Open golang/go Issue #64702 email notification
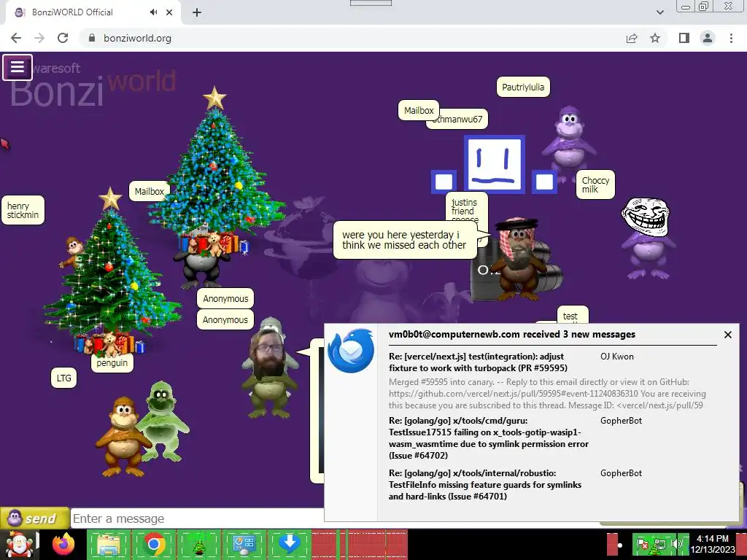Screen dimensions: 747x560 point(489,438)
